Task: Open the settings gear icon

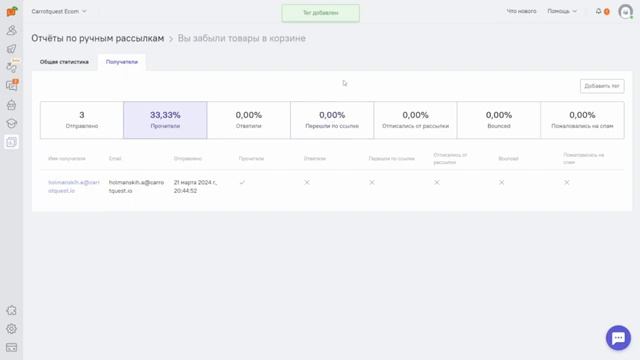Action: pyautogui.click(x=11, y=329)
